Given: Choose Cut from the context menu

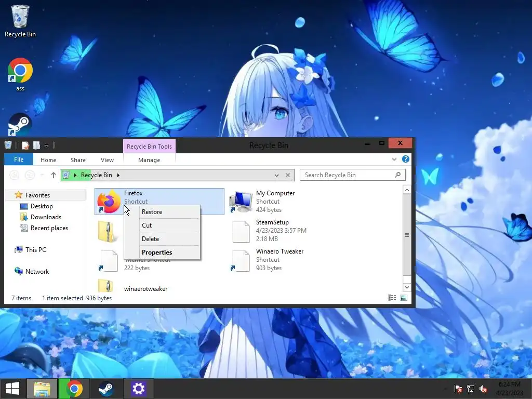Looking at the screenshot, I should coord(162,225).
